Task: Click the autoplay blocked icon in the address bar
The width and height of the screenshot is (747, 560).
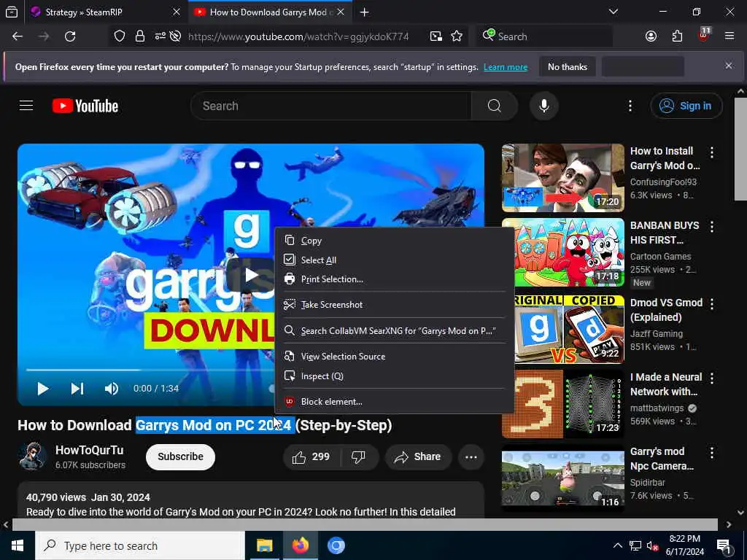Action: (x=175, y=36)
